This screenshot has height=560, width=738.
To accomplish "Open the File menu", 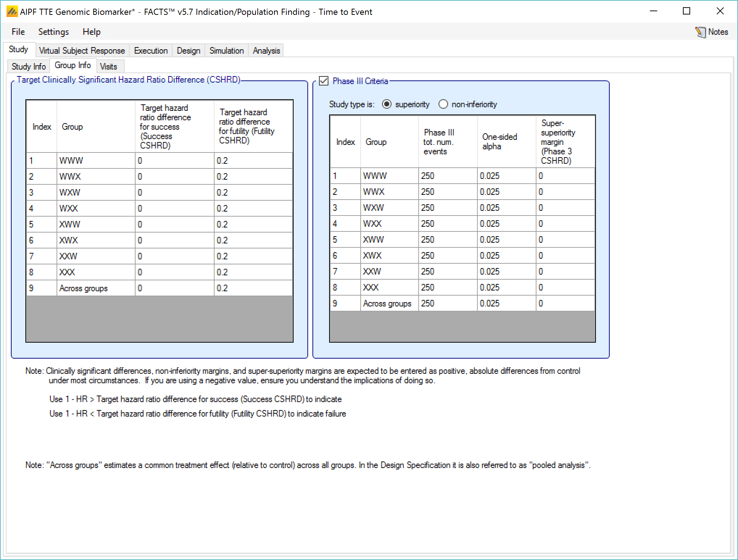I will pyautogui.click(x=18, y=32).
